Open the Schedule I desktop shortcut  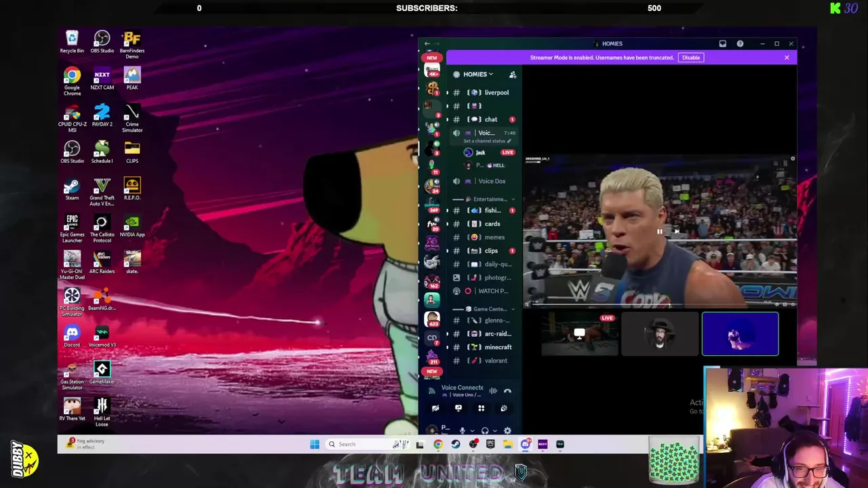tap(102, 152)
